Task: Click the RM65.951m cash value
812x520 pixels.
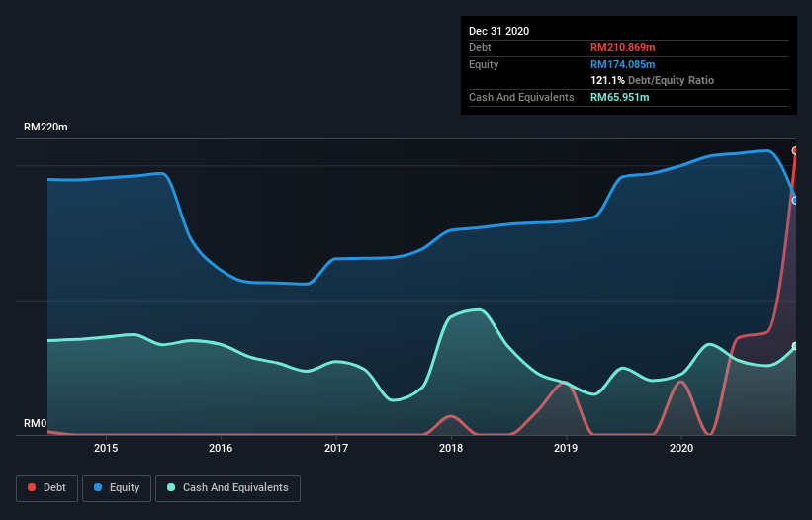Action: click(619, 97)
